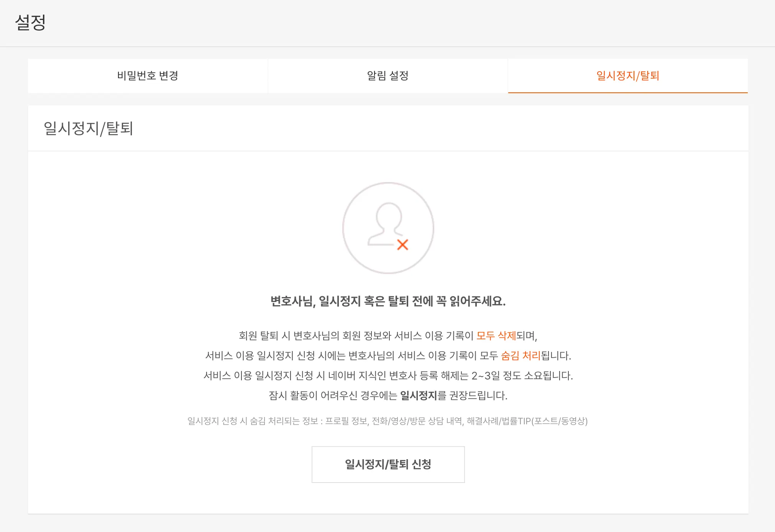Click the bold 꼭 읽어주세요 notice heading
Image resolution: width=775 pixels, height=532 pixels.
tap(388, 301)
